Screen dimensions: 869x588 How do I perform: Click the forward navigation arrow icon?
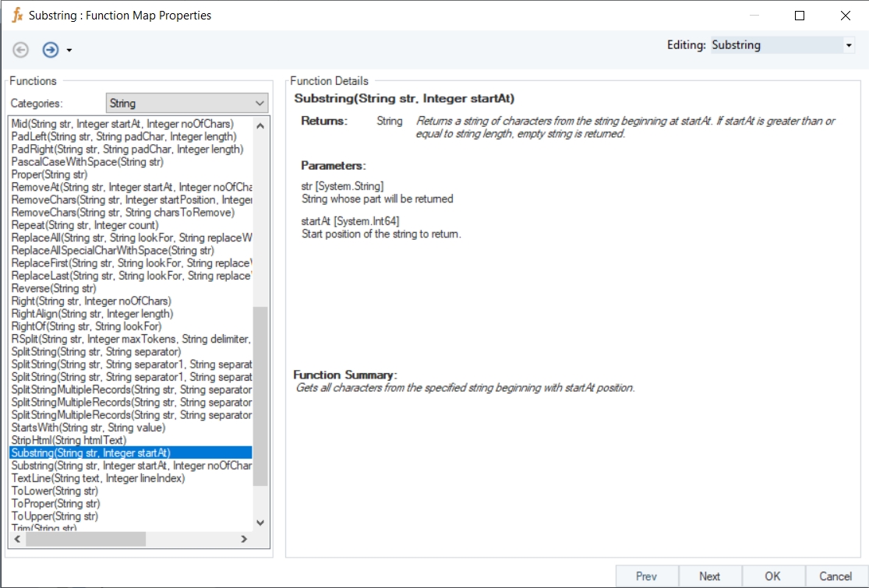(x=51, y=50)
